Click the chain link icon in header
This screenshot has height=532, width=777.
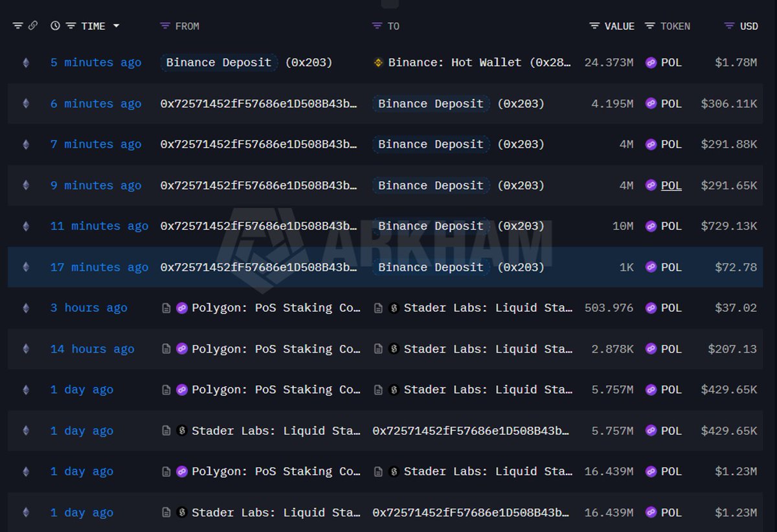click(x=33, y=26)
